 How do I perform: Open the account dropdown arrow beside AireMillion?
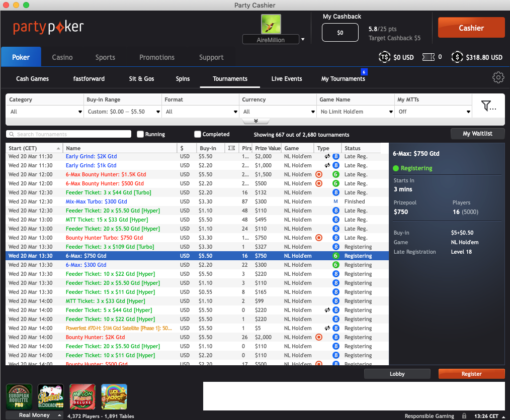[x=303, y=39]
